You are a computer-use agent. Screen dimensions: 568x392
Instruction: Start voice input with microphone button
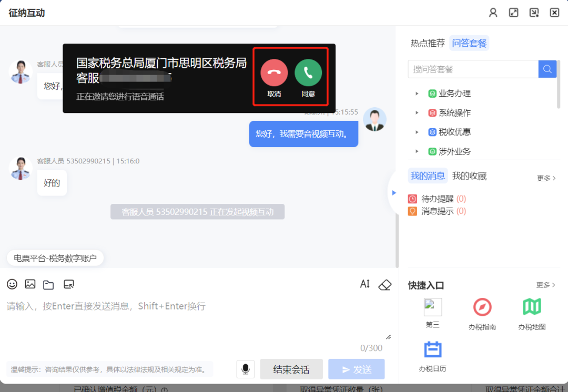tap(245, 369)
